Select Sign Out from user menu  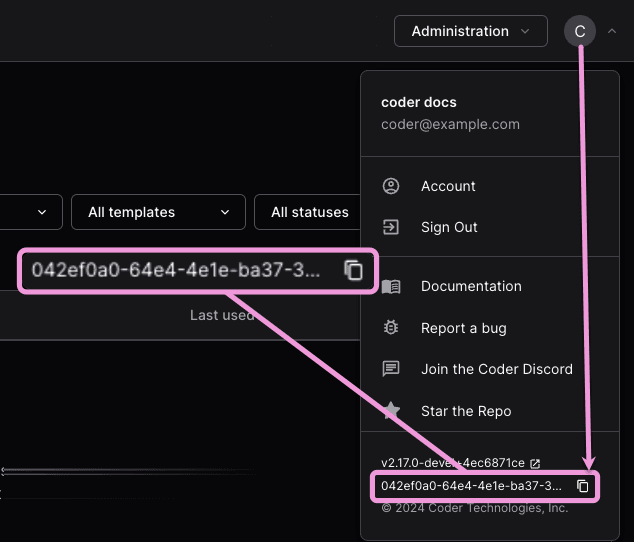pyautogui.click(x=490, y=227)
